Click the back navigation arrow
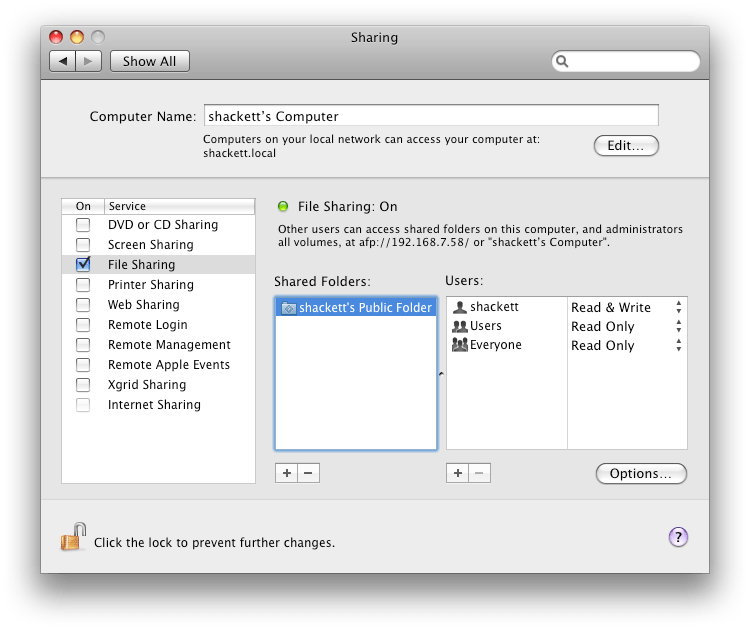750x629 pixels. [x=62, y=61]
